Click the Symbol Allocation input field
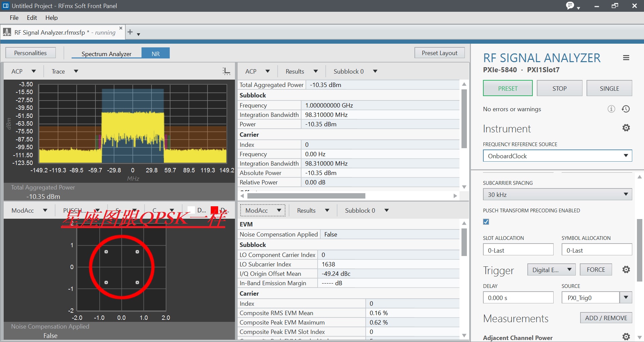This screenshot has height=342, width=644. 597,250
